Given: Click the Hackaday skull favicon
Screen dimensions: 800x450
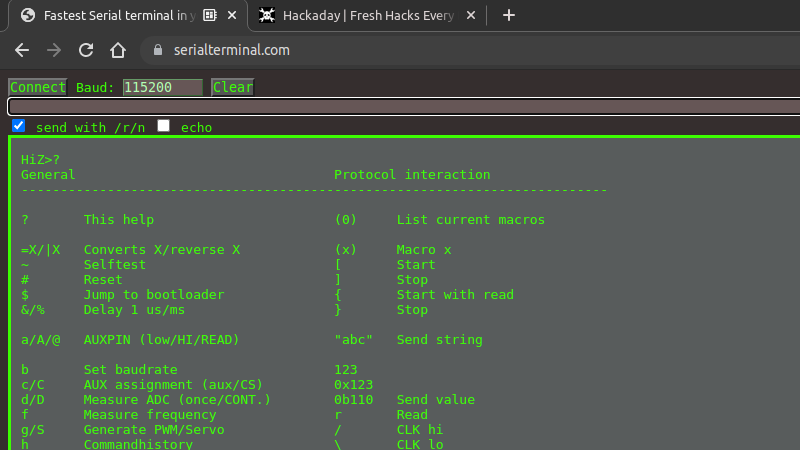Looking at the screenshot, I should pyautogui.click(x=267, y=15).
